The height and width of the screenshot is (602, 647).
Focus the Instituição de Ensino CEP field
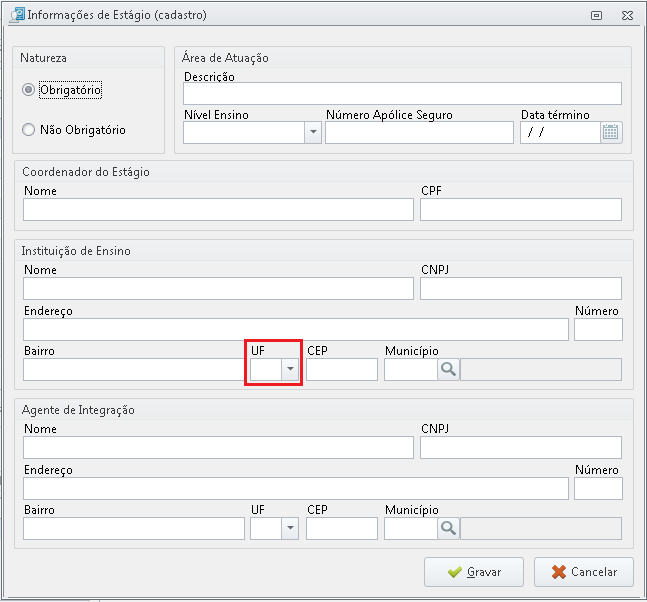(342, 369)
